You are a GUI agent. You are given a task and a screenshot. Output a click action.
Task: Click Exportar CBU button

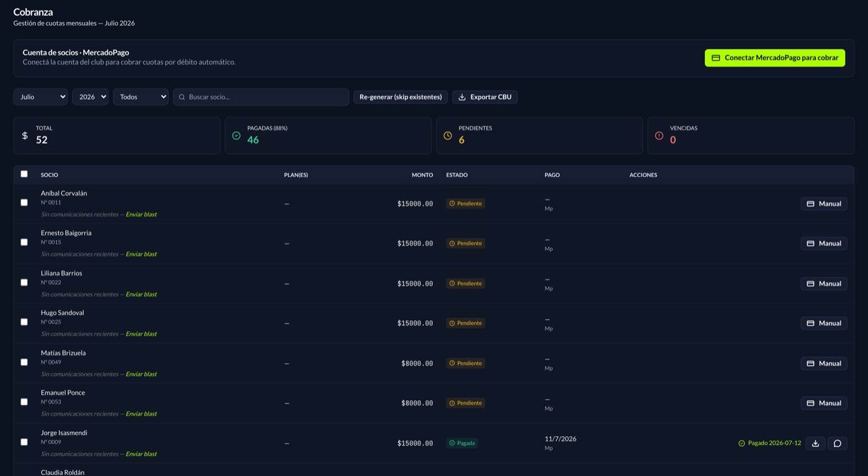[x=485, y=97]
